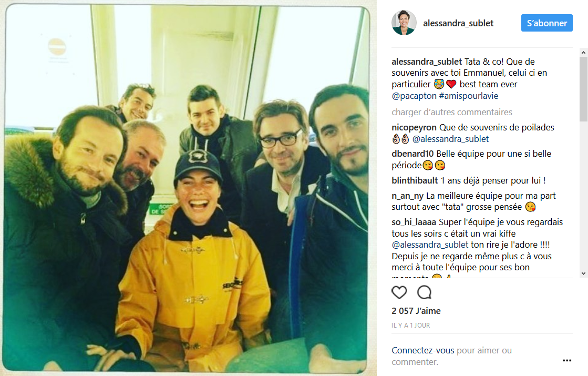Screen dimensions: 588x376
Task: Click the alessandra_sublet profile avatar
Action: tap(404, 23)
